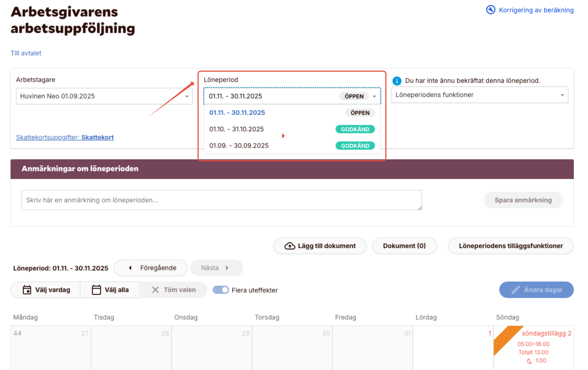Open the Arbetstagare dropdown showing Huvinen Neo
The height and width of the screenshot is (370, 588).
pyautogui.click(x=104, y=96)
